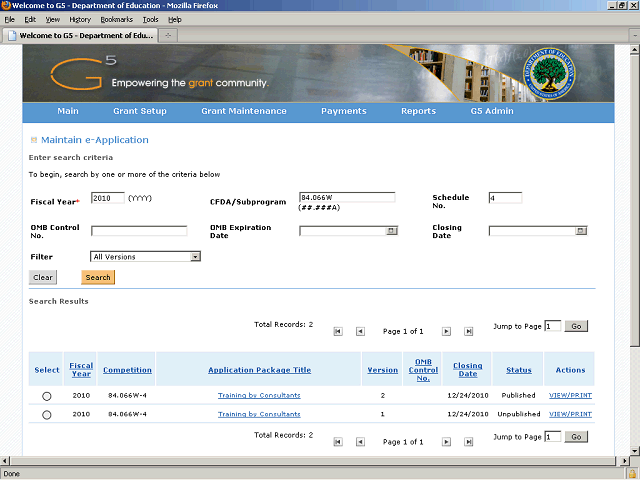Sort results by OMB Control No. column

pos(423,370)
